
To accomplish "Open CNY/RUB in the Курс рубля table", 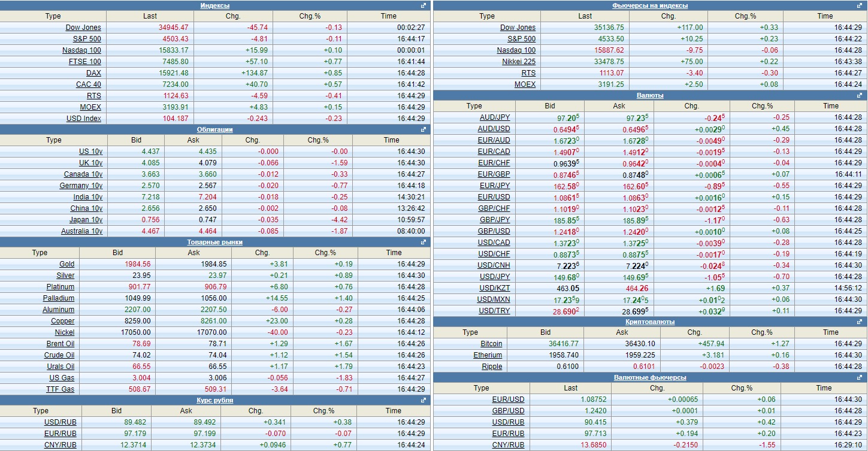I will [x=61, y=445].
